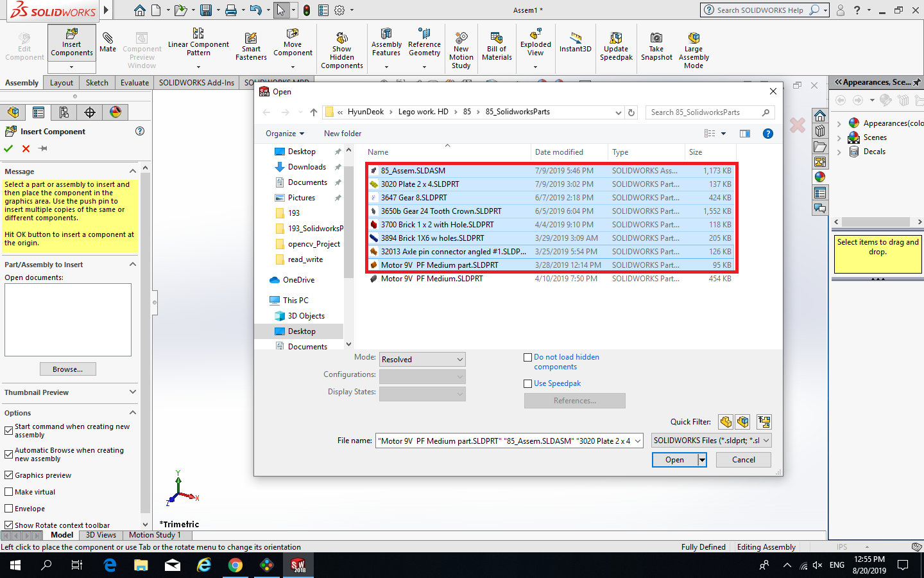The image size is (924, 578).
Task: Expand Thumbnail Preview section
Action: point(133,392)
